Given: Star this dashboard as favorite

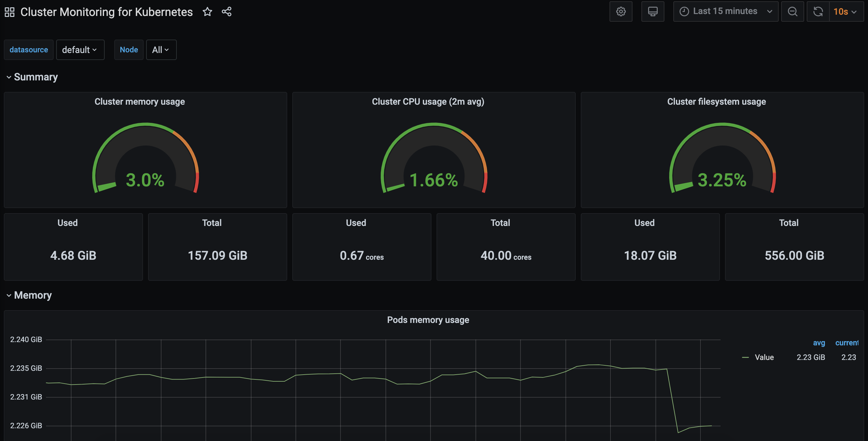Looking at the screenshot, I should coord(207,12).
